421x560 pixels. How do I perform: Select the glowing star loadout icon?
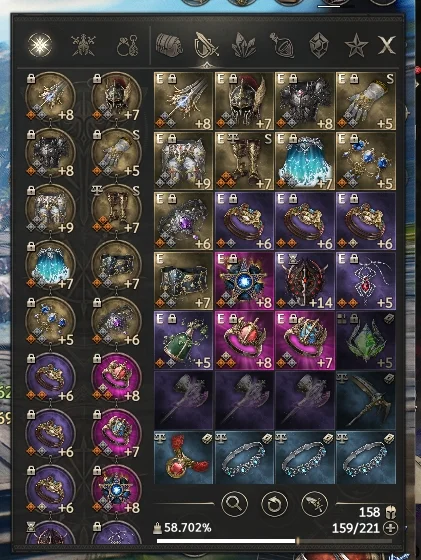(40, 45)
